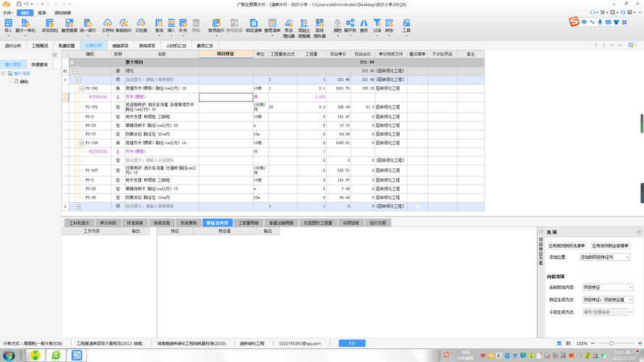Open the 智能组价 smart pricing tool
Screen dimensions: 644x362
point(124,25)
